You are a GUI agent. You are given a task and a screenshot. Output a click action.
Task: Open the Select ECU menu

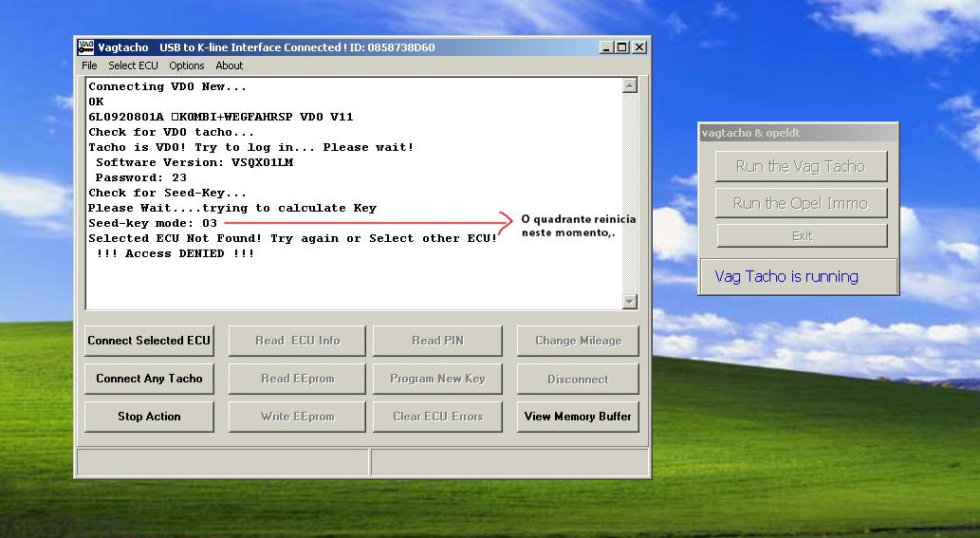tap(133, 65)
